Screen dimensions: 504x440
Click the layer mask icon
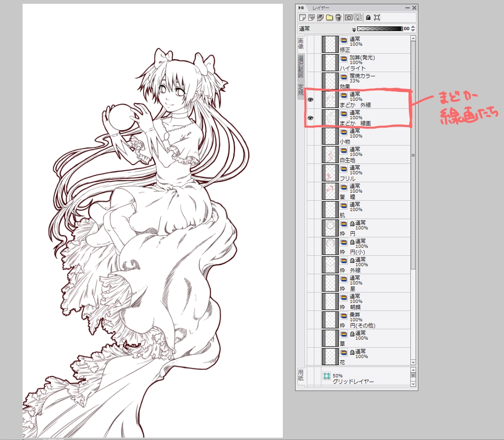(x=348, y=17)
